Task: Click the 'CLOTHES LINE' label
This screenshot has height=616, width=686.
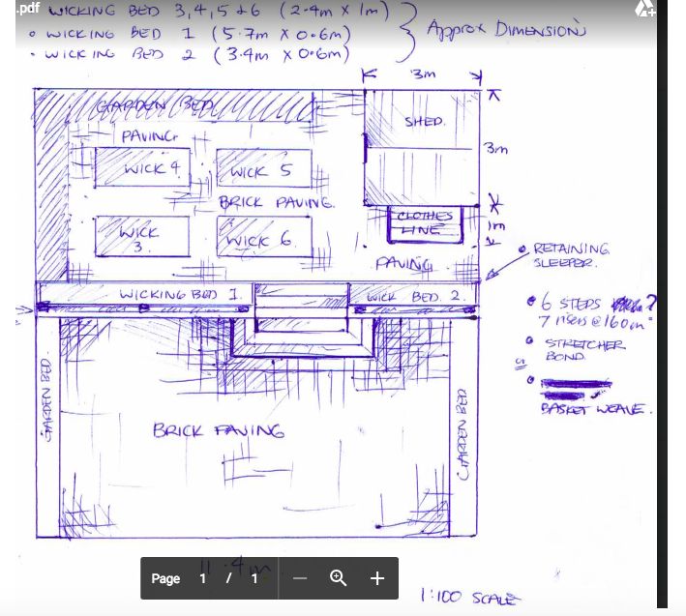Action: [425, 222]
